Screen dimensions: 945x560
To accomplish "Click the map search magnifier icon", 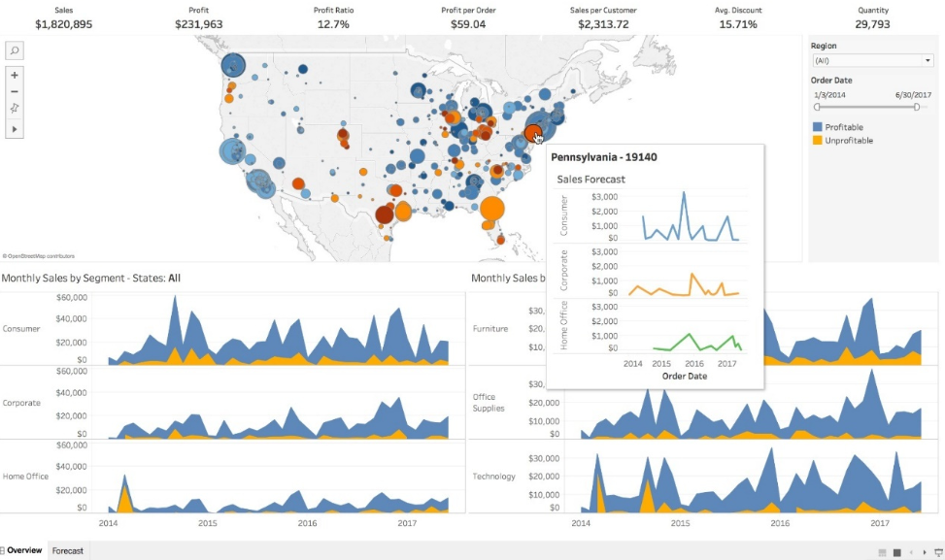I will coord(15,50).
